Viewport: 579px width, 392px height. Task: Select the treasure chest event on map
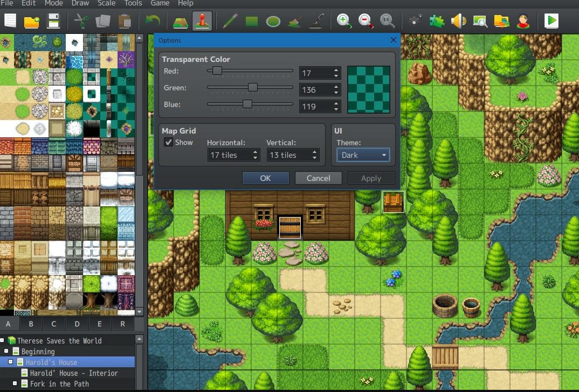coord(393,202)
